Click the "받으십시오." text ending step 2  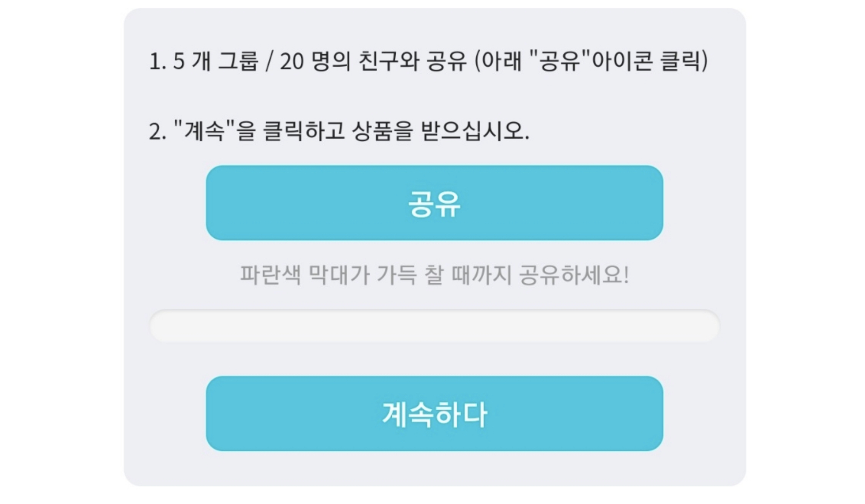pyautogui.click(x=475, y=131)
